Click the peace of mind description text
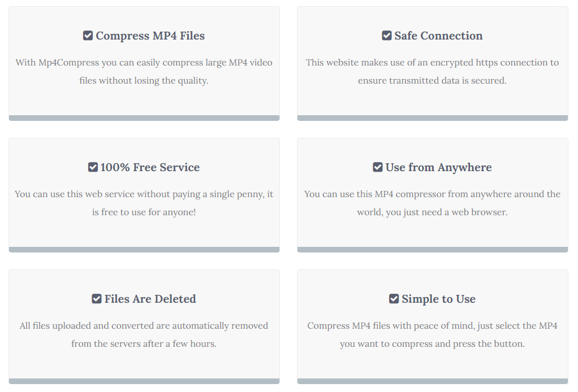Image resolution: width=578 pixels, height=392 pixels. coord(433,334)
